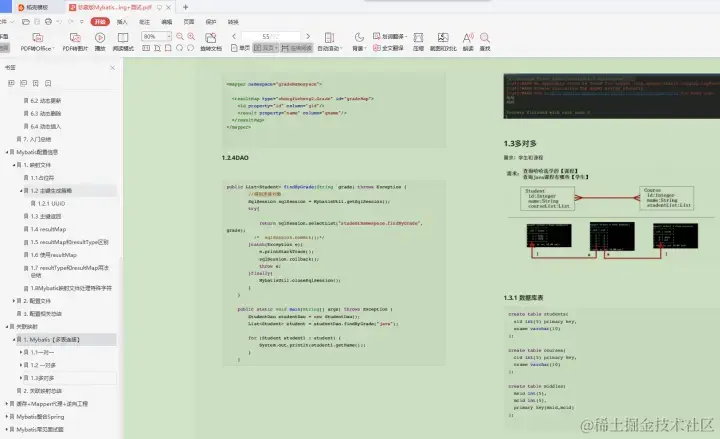The height and width of the screenshot is (439, 720).
Task: Select the 编辑 ribbon tab
Action: point(167,22)
